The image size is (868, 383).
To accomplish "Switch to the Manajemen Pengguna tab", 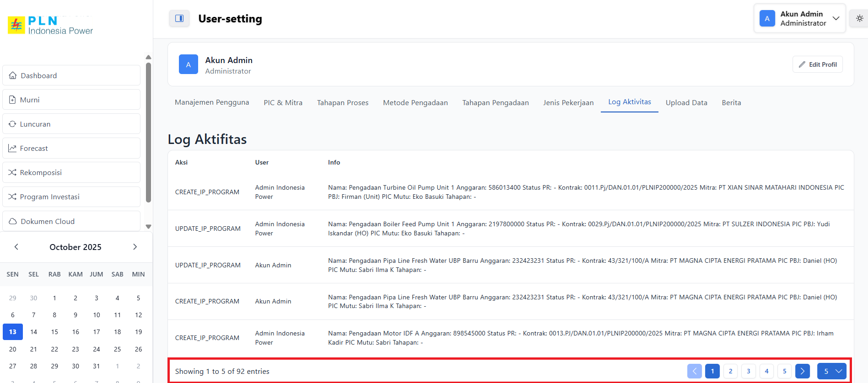I will [x=212, y=102].
